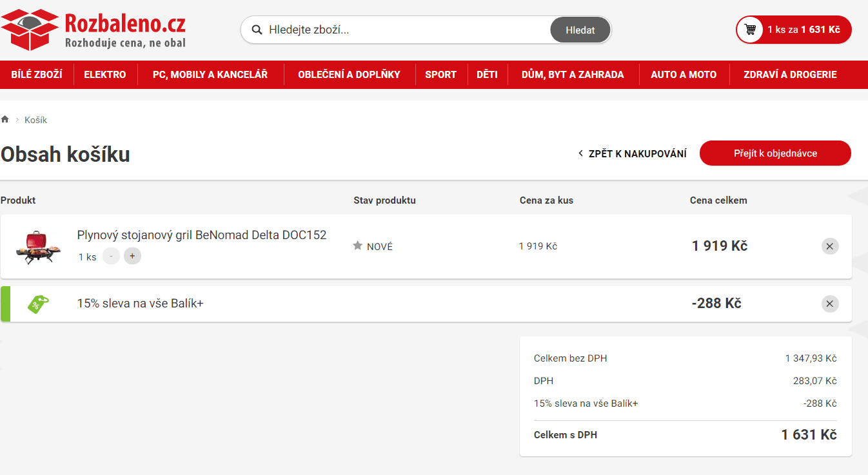Click the Obsah košíku heading

[65, 155]
